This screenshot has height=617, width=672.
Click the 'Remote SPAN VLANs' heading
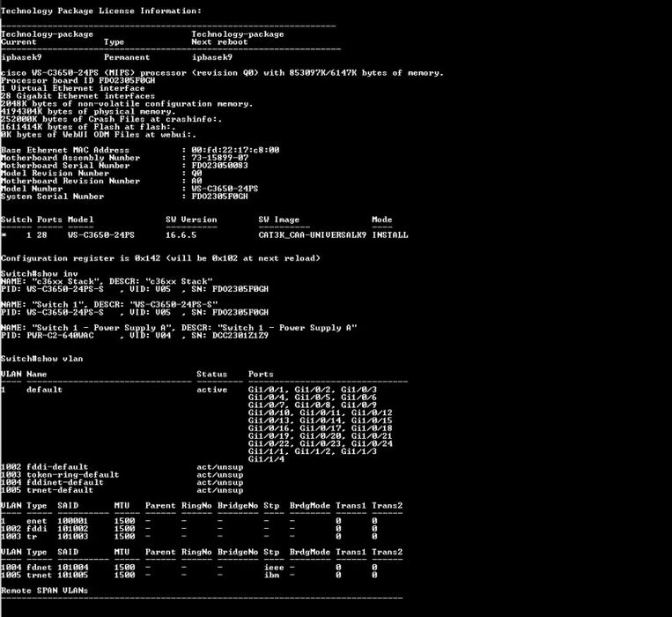[x=45, y=591]
